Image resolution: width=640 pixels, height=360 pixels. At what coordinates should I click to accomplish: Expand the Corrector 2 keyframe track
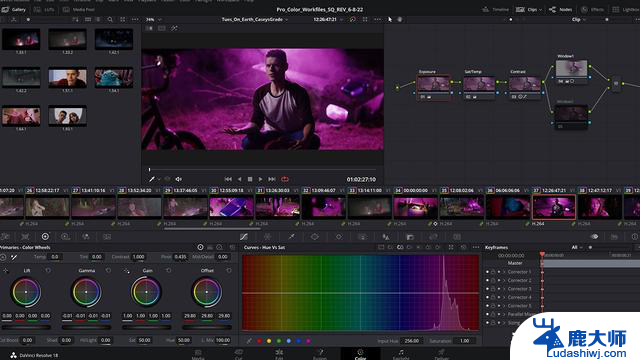point(504,280)
